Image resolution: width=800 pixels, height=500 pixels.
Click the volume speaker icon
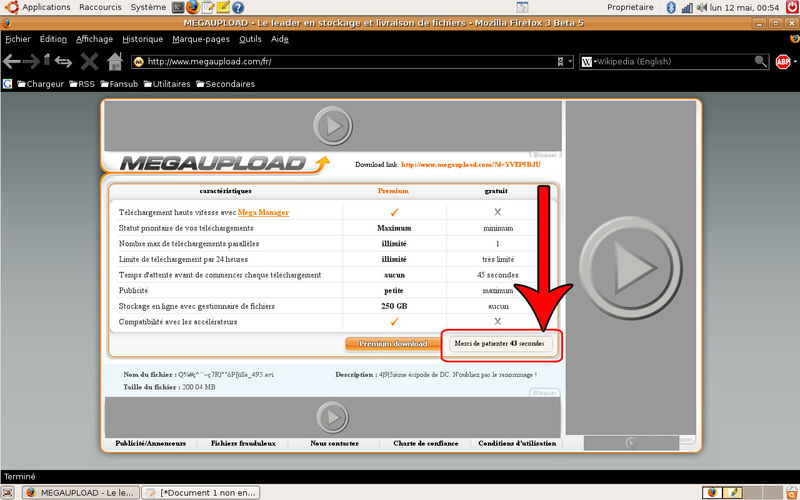(x=702, y=7)
